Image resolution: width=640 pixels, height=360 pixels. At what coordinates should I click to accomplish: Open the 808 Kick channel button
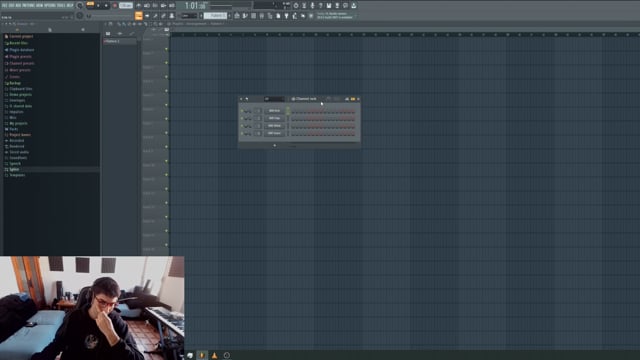pyautogui.click(x=274, y=111)
